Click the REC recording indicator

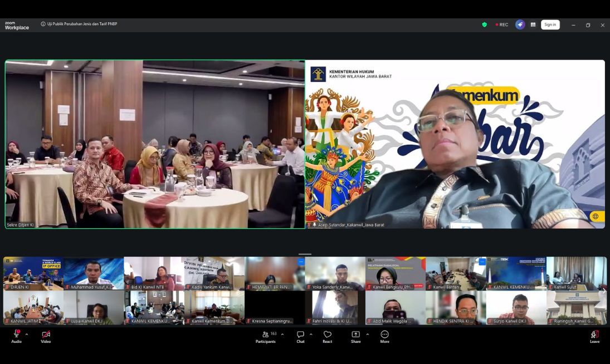pos(502,24)
